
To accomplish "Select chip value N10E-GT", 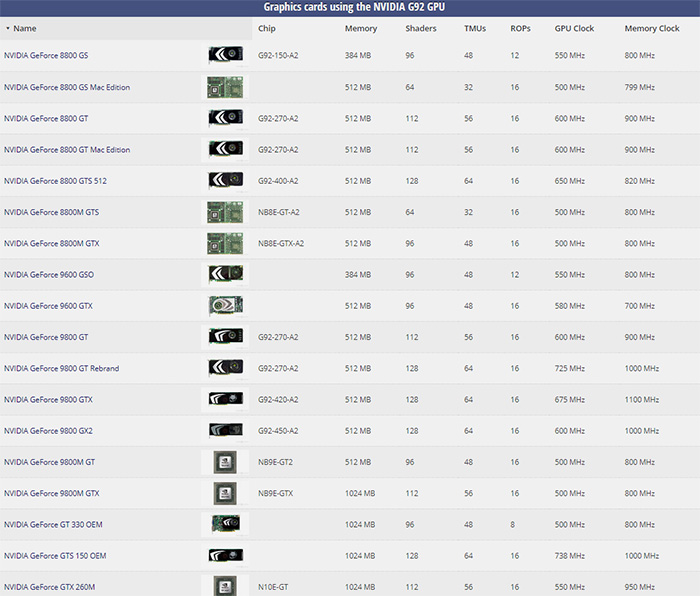I will point(273,587).
